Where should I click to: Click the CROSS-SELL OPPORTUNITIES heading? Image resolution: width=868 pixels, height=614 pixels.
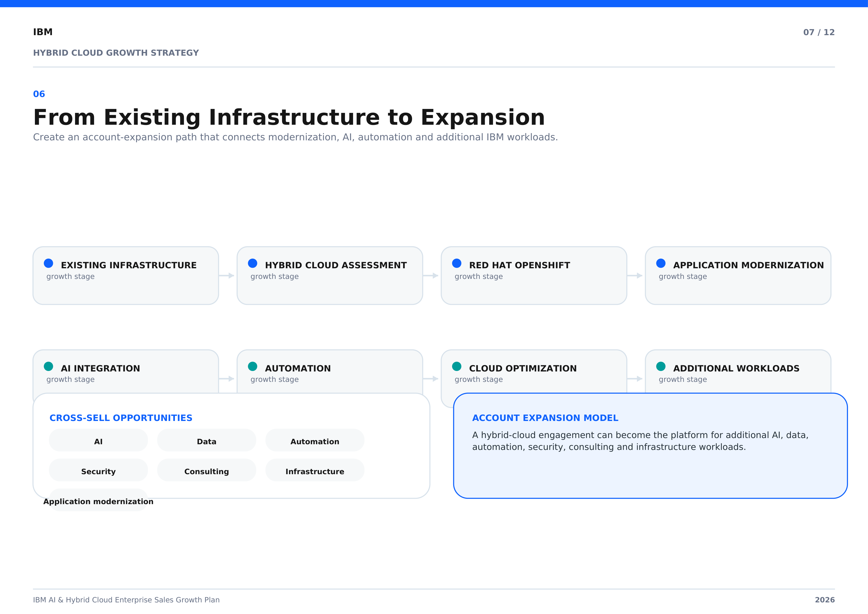pyautogui.click(x=121, y=418)
